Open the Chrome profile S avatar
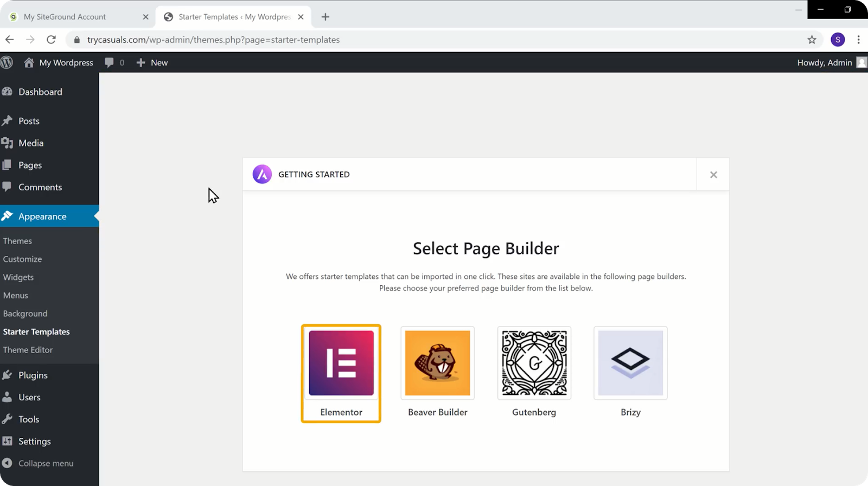868x486 pixels. click(838, 40)
